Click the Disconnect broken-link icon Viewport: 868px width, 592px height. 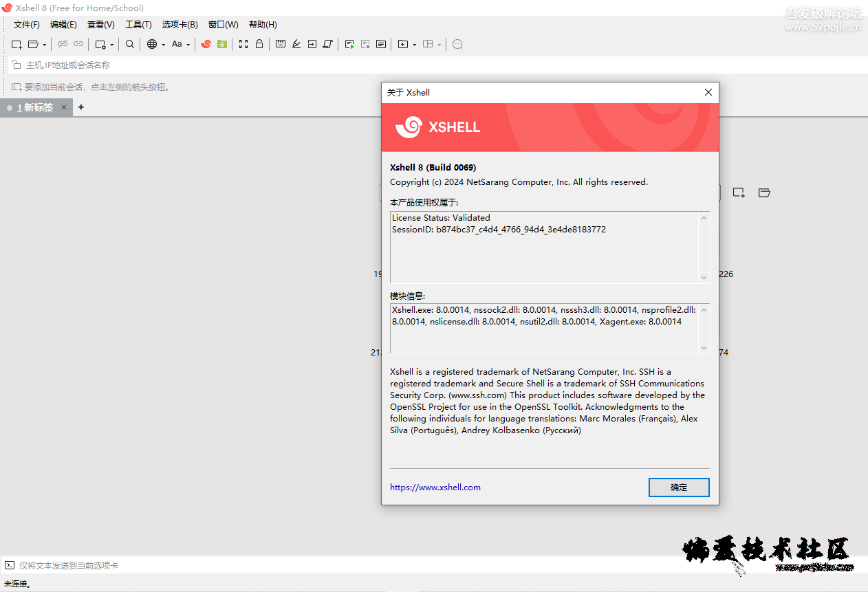point(63,44)
